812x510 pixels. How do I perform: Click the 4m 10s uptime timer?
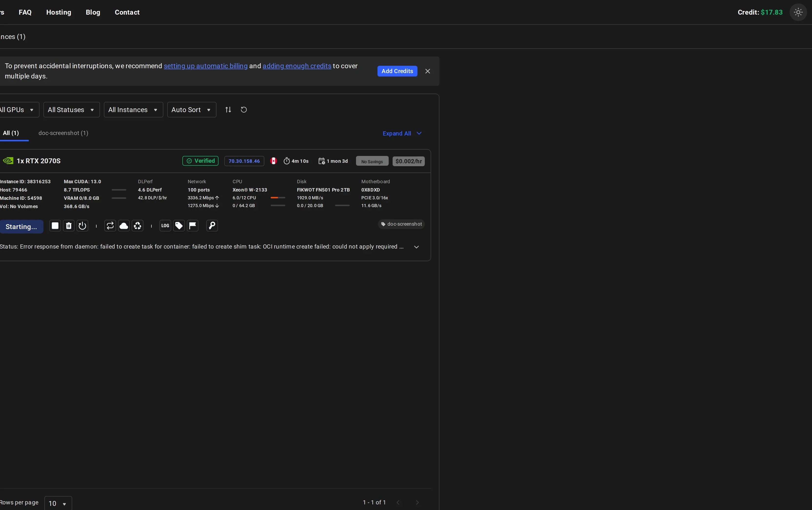[x=296, y=161]
